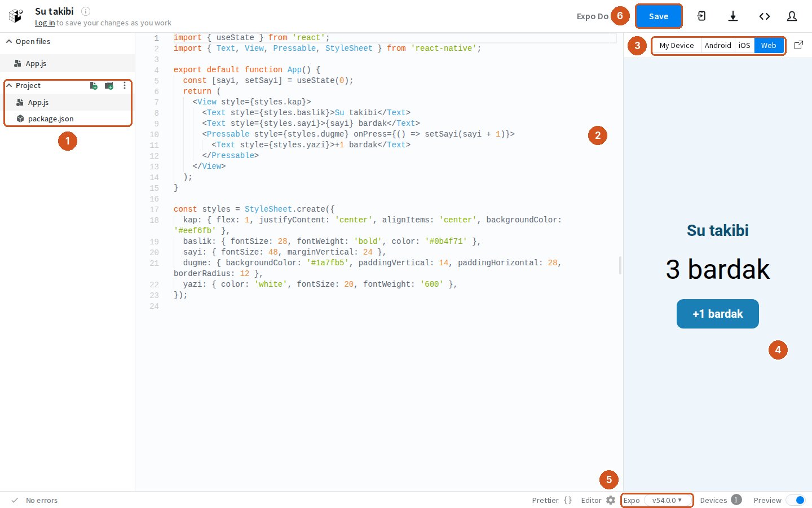The width and height of the screenshot is (812, 508).
Task: Click the panel resize handle between editor and preview
Action: pos(620,265)
